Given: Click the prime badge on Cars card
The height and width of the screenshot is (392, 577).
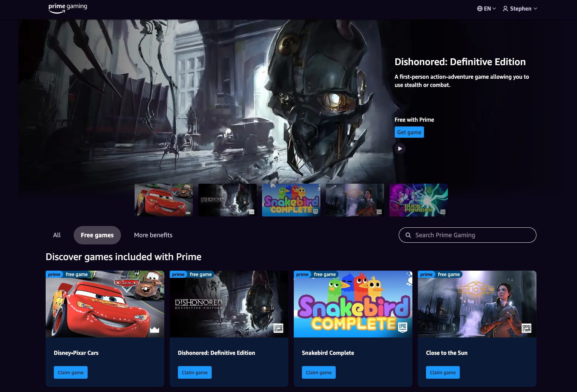Looking at the screenshot, I should tap(54, 274).
